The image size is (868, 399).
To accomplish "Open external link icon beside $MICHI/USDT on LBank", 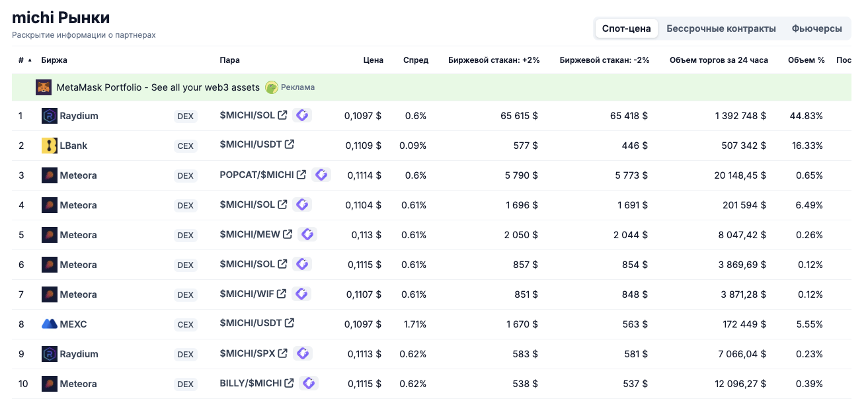I will (x=290, y=145).
